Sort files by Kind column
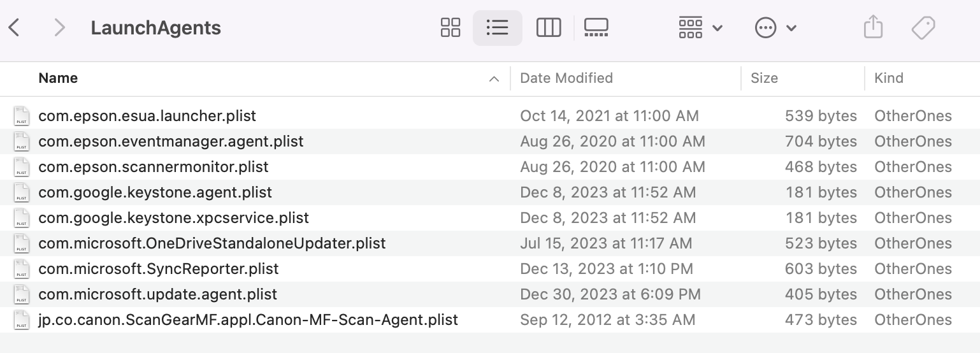 (889, 78)
